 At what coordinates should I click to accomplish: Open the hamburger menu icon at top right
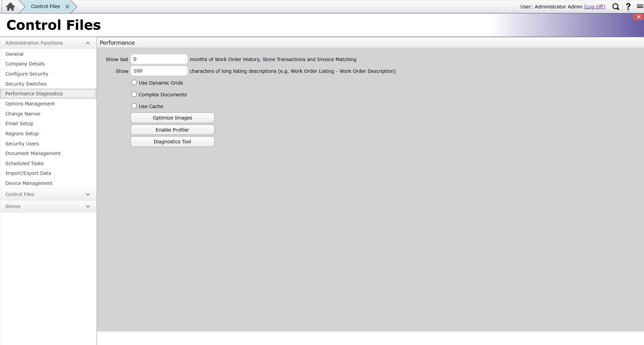(640, 6)
